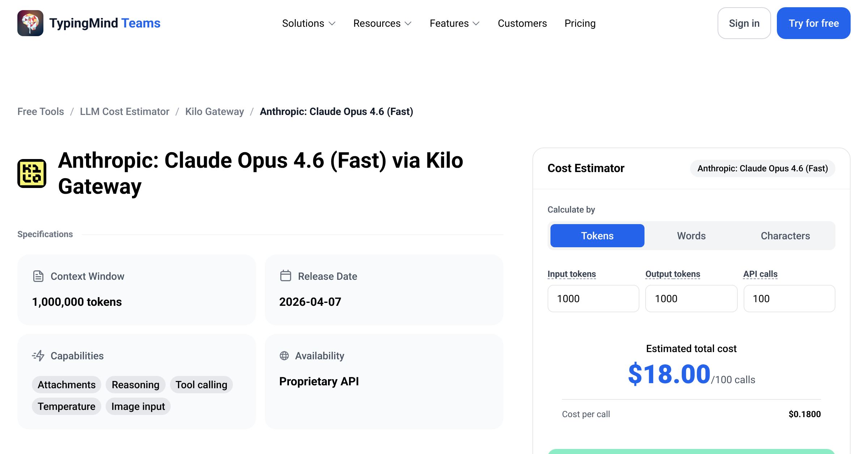Go to Kilo Gateway breadcrumb
This screenshot has width=868, height=454.
pos(214,111)
